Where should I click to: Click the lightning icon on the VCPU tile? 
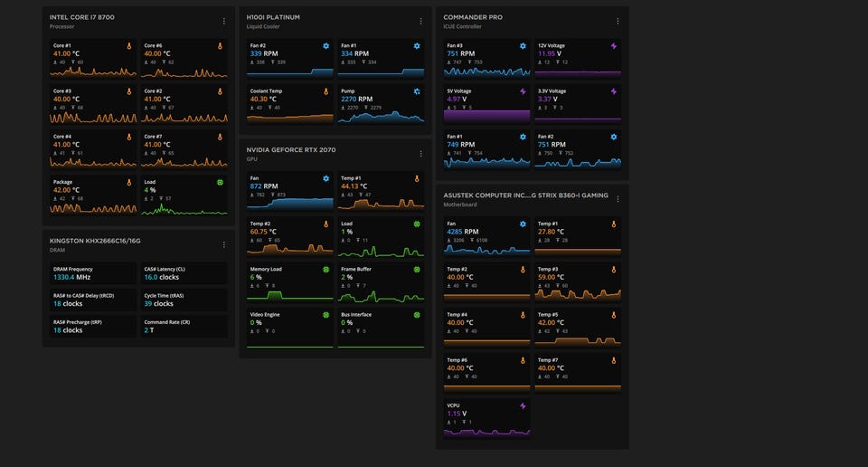click(523, 405)
